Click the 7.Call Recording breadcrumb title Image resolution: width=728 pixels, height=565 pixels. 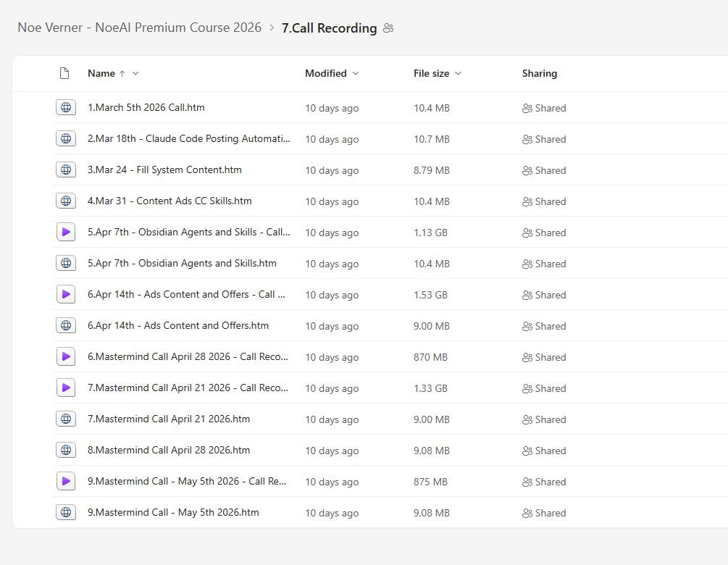329,28
